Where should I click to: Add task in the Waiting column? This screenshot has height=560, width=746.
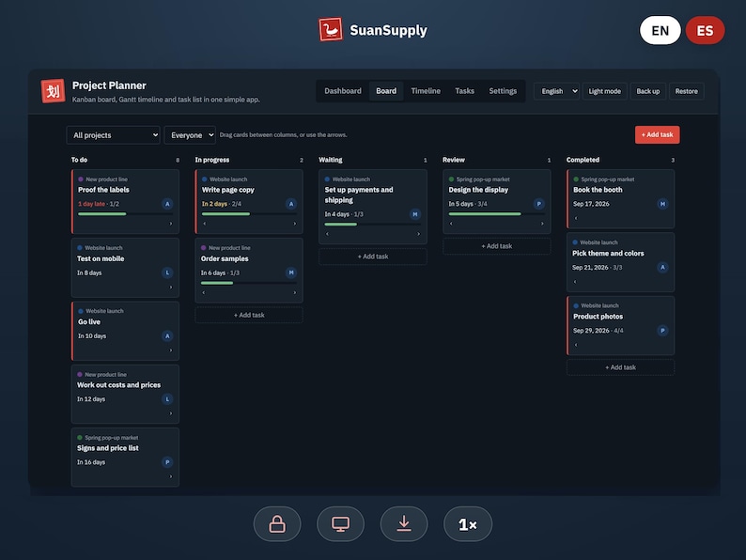[x=372, y=257]
